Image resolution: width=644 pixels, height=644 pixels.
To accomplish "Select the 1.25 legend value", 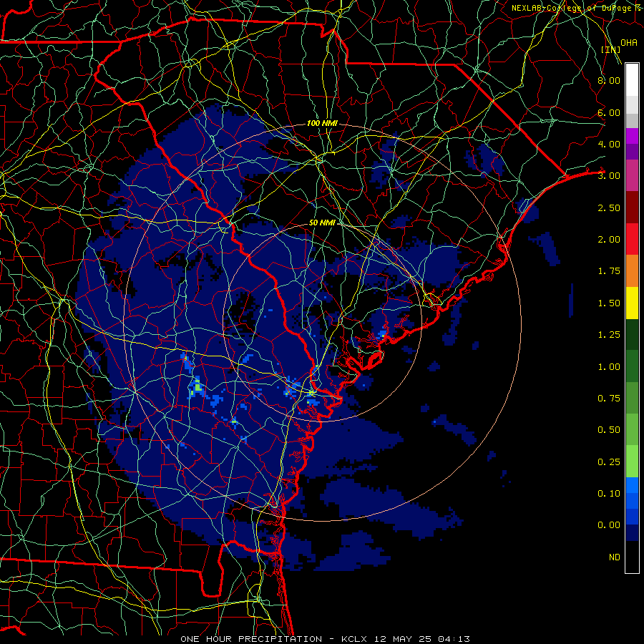I will pos(609,335).
